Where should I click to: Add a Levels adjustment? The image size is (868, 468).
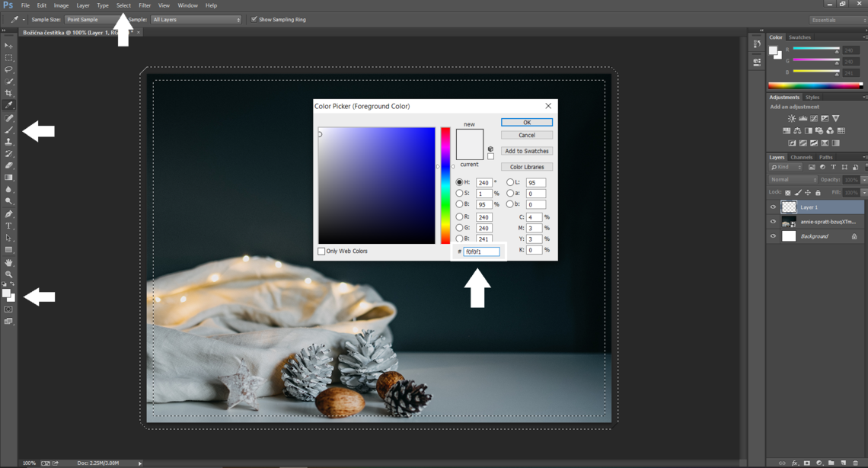coord(803,118)
